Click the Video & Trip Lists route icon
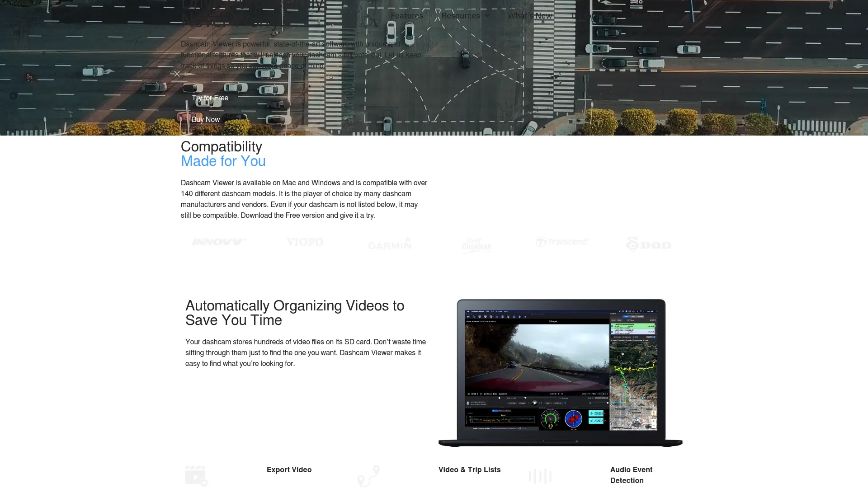Image resolution: width=868 pixels, height=488 pixels. tap(368, 476)
